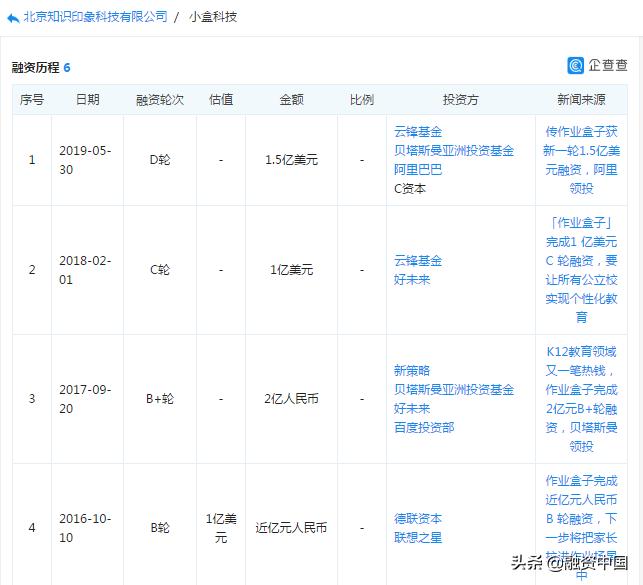
Task: Click the 企查查 logo icon
Action: 575,66
